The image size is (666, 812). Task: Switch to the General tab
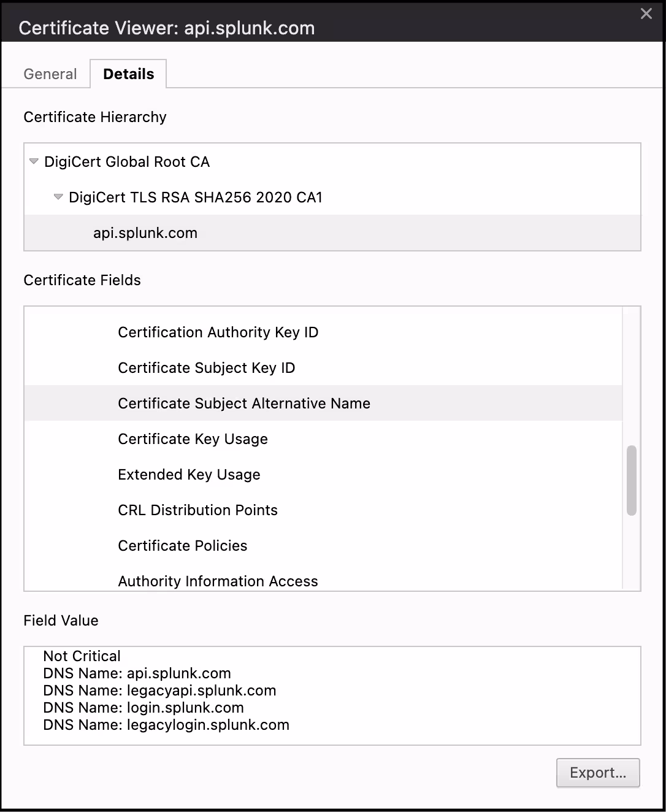point(50,74)
